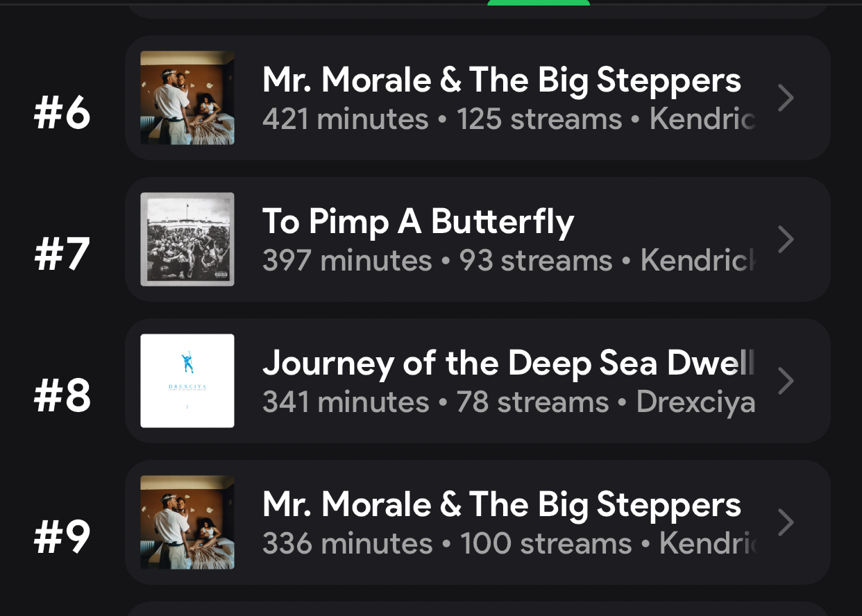
Task: Open the Mr. Morale title ranked #6
Action: [501, 80]
